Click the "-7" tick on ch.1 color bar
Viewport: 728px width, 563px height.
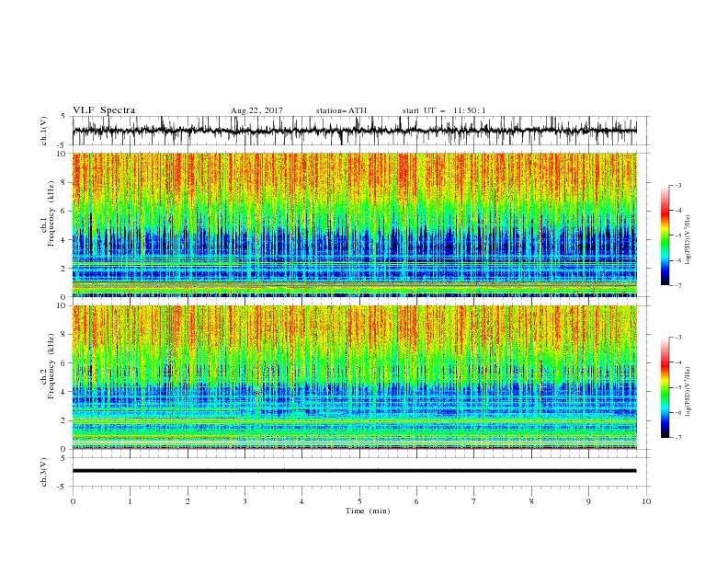pos(678,285)
